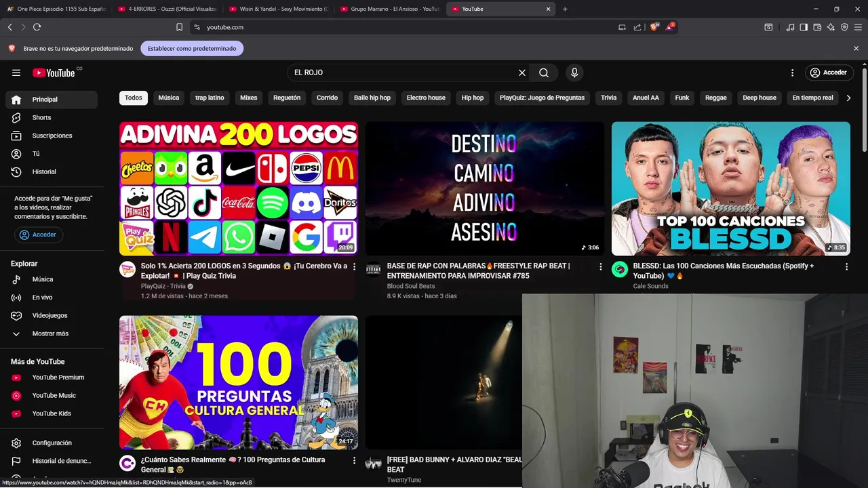Dismiss the default browser notification bar

pyautogui.click(x=856, y=49)
